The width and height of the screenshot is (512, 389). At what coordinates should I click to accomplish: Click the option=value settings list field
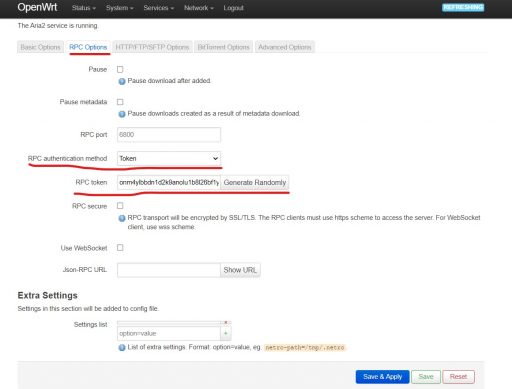coord(169,333)
